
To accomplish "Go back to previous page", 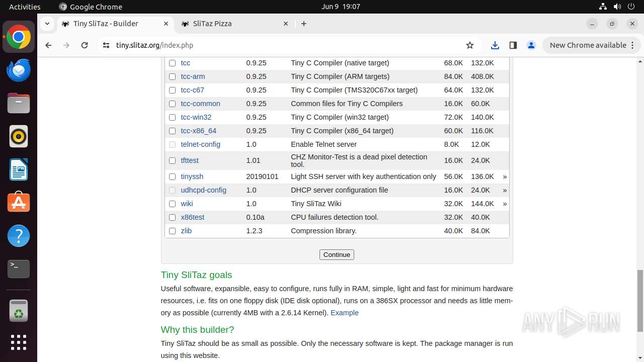I will point(48,45).
